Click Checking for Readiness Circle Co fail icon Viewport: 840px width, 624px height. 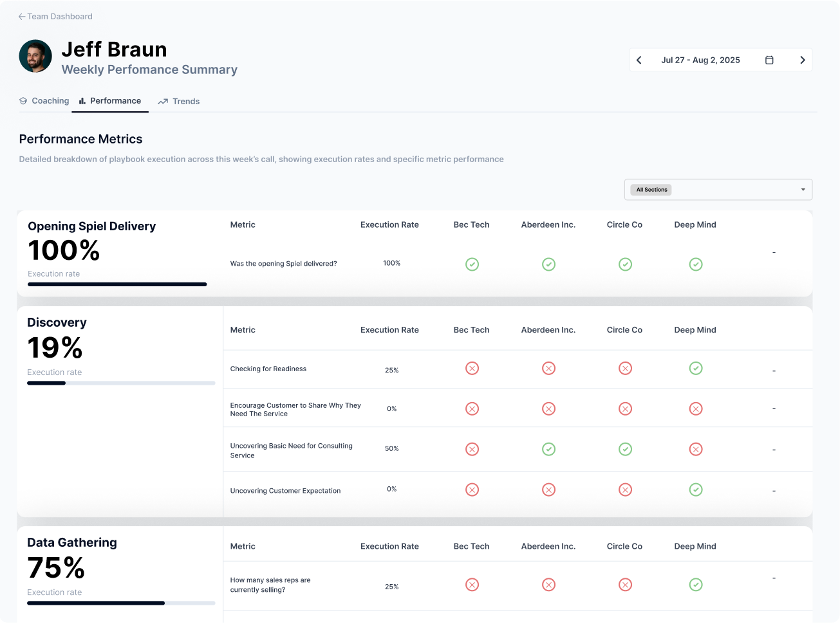626,369
